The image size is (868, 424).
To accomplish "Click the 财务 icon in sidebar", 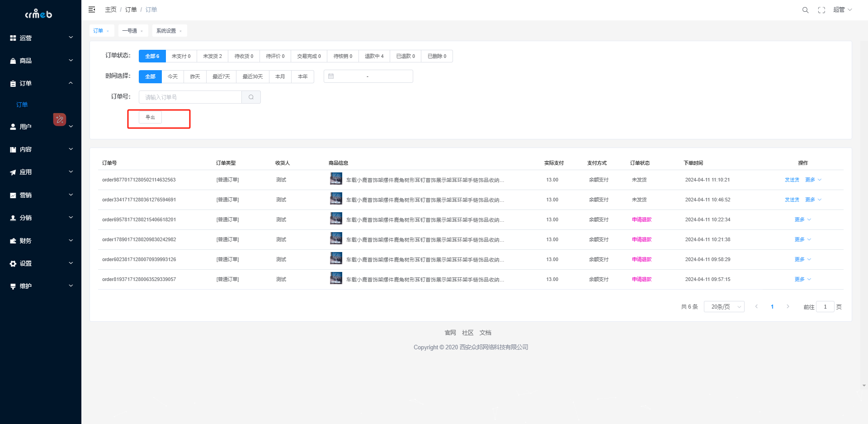I will (x=13, y=241).
